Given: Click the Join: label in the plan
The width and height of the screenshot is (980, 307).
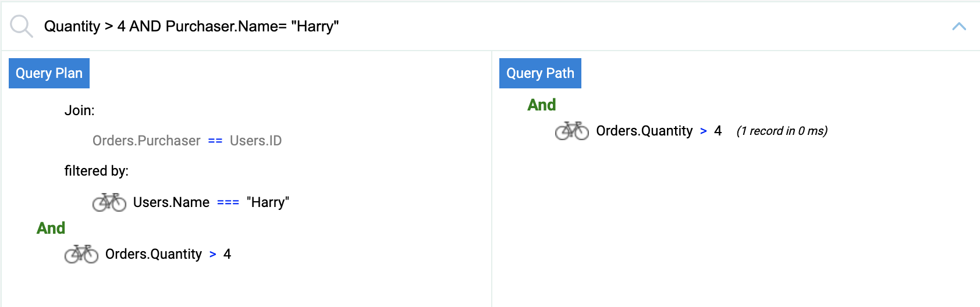Looking at the screenshot, I should (x=80, y=110).
